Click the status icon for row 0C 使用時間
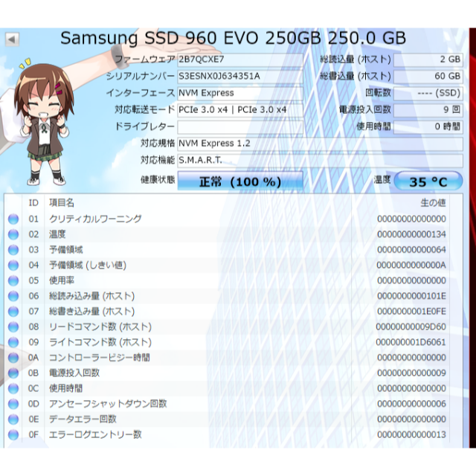This screenshot has height=476, width=476. [13, 388]
